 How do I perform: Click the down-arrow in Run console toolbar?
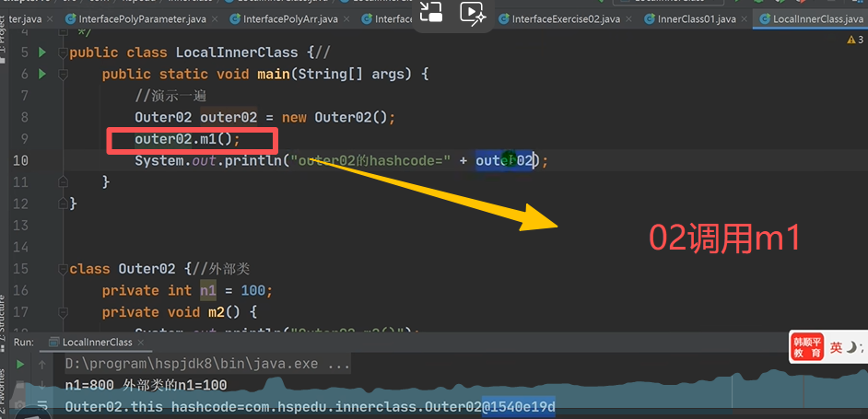42,385
